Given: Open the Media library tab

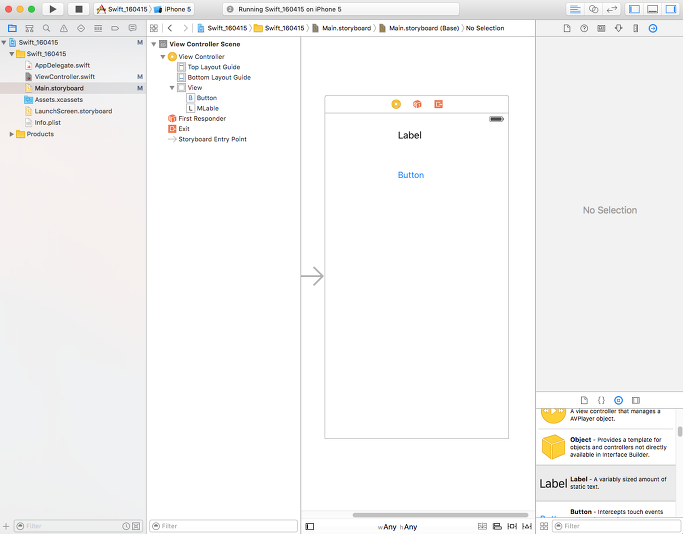Looking at the screenshot, I should click(x=636, y=400).
